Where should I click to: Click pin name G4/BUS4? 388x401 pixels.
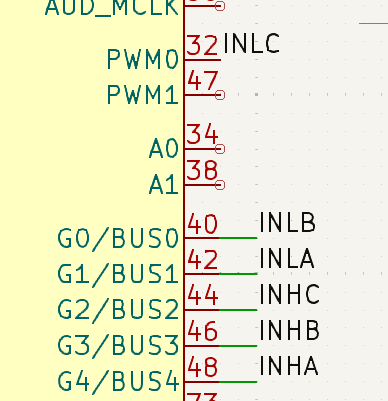tap(119, 382)
